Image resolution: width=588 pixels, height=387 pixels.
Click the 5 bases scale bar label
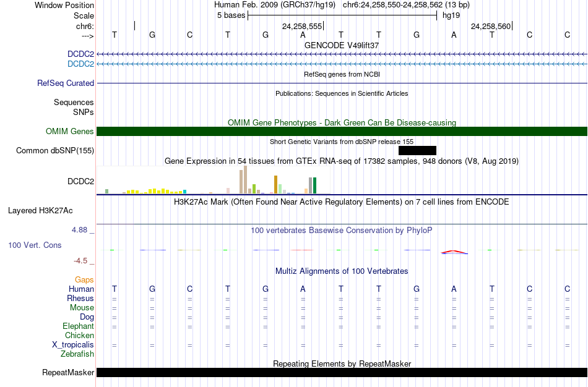(231, 15)
